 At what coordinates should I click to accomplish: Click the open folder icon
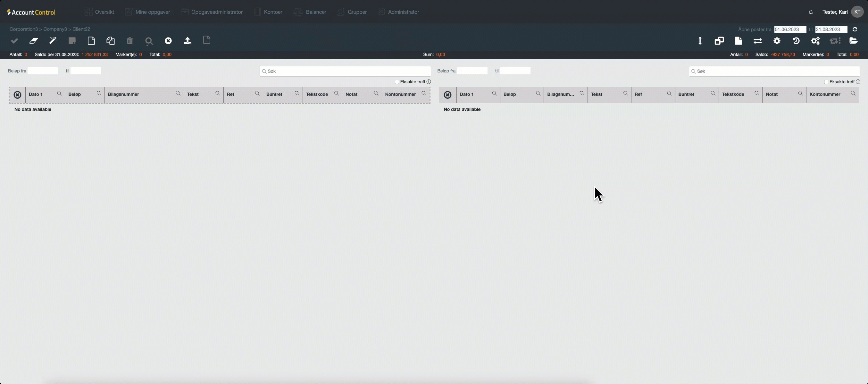pyautogui.click(x=854, y=41)
